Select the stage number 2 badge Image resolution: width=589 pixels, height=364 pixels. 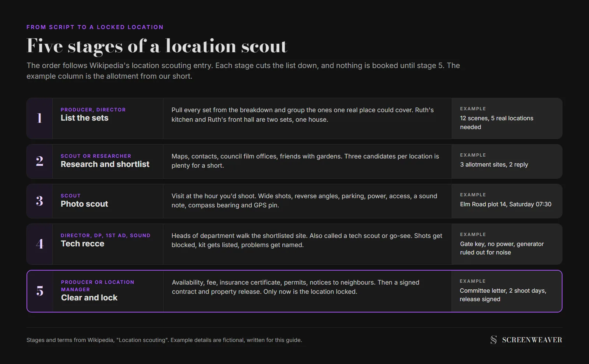pyautogui.click(x=39, y=161)
